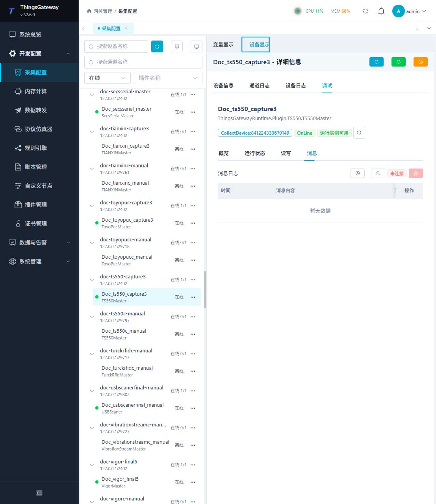The width and height of the screenshot is (436, 504).
Task: Select the Doc_turckrfidc_manual device
Action: [x=147, y=371]
